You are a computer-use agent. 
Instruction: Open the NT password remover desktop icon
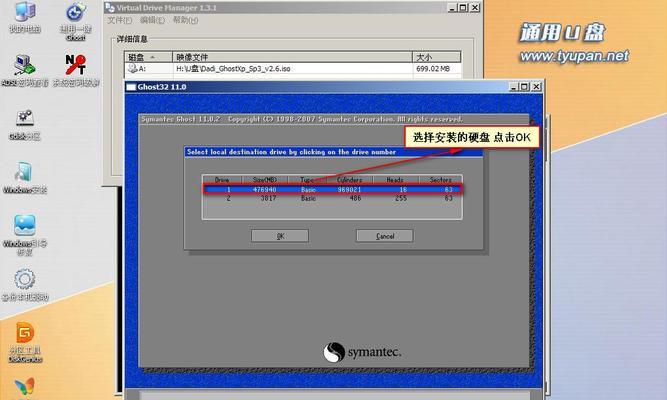tap(76, 65)
